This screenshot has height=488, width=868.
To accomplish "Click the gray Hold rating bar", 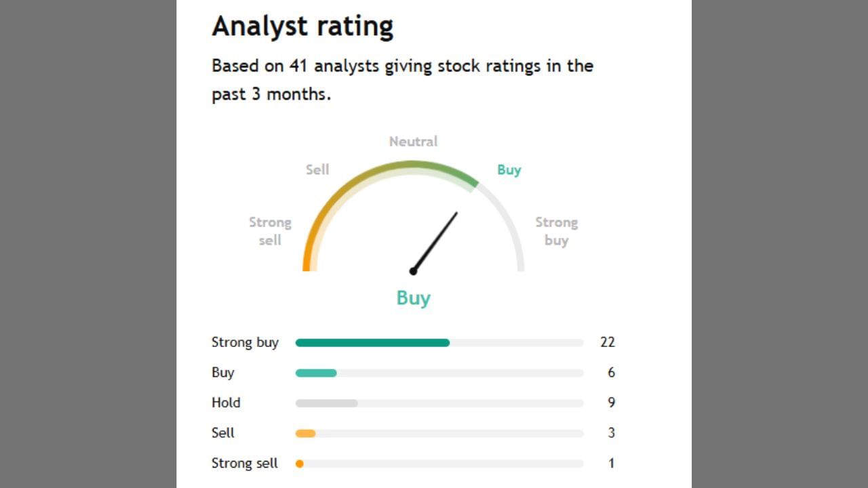I will (326, 403).
